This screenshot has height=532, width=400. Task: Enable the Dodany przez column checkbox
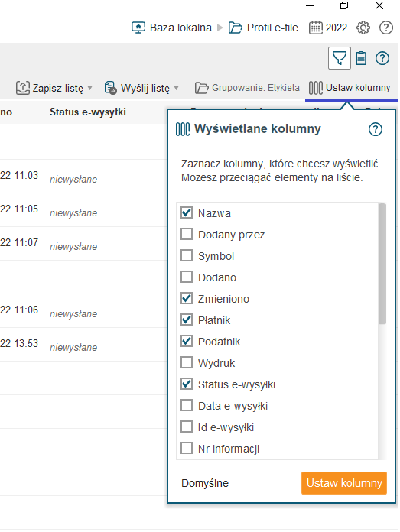[187, 234]
